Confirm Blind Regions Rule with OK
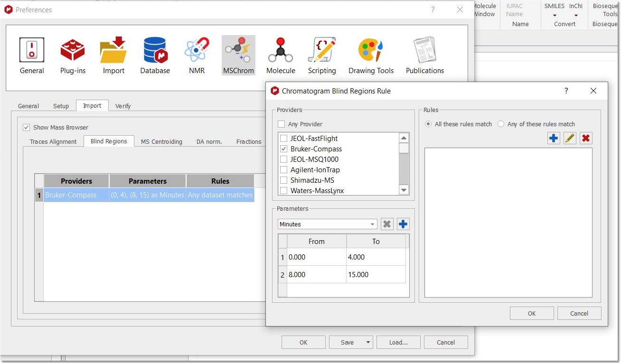This screenshot has height=364, width=621. pyautogui.click(x=532, y=313)
